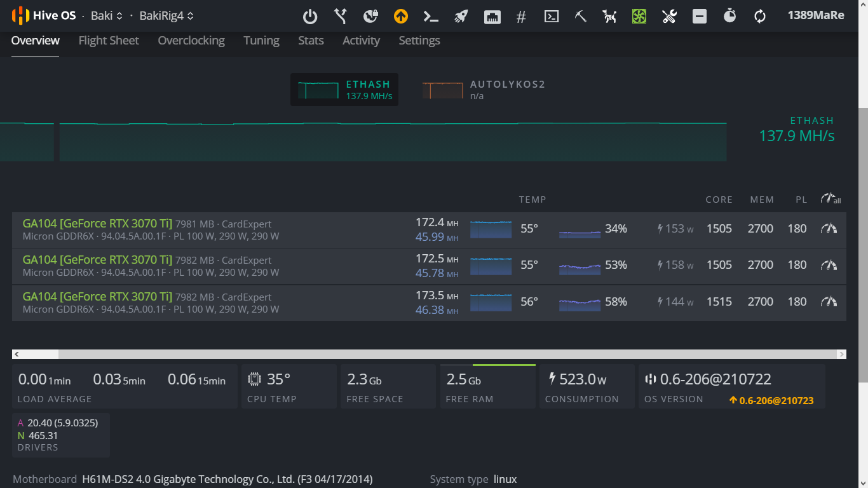Switch to the Overview tab
The width and height of the screenshot is (868, 488).
pos(36,41)
